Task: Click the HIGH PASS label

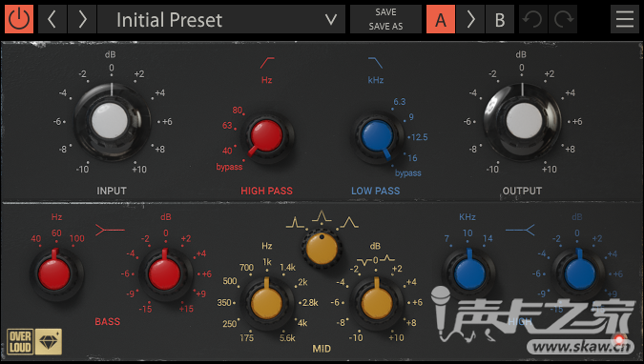Action: click(x=266, y=191)
